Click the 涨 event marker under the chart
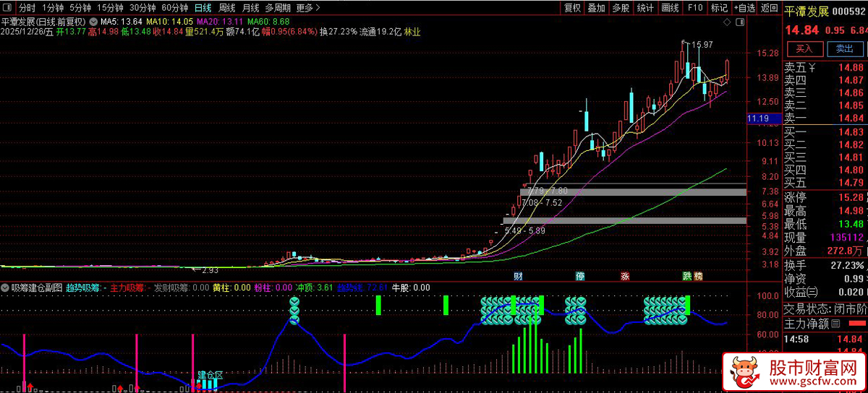The width and height of the screenshot is (868, 393). click(x=625, y=276)
